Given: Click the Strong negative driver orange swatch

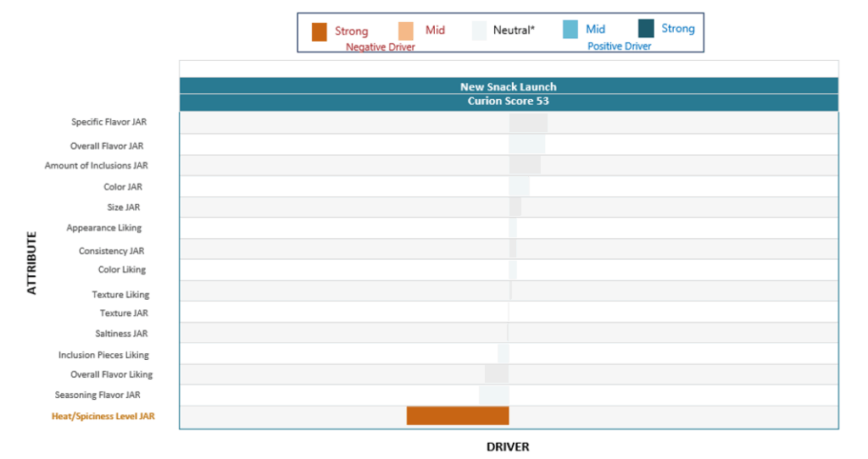Looking at the screenshot, I should [x=319, y=32].
